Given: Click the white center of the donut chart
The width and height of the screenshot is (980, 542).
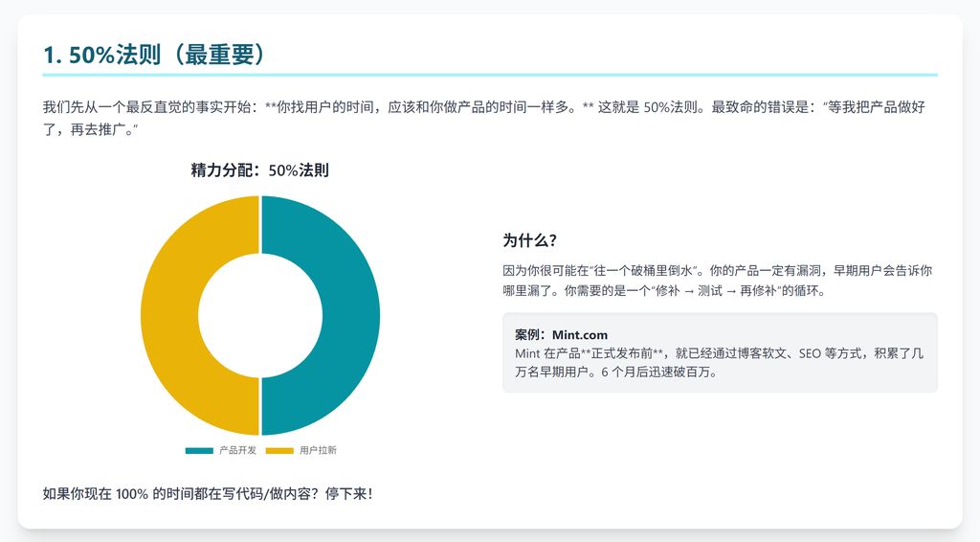Looking at the screenshot, I should (260, 315).
